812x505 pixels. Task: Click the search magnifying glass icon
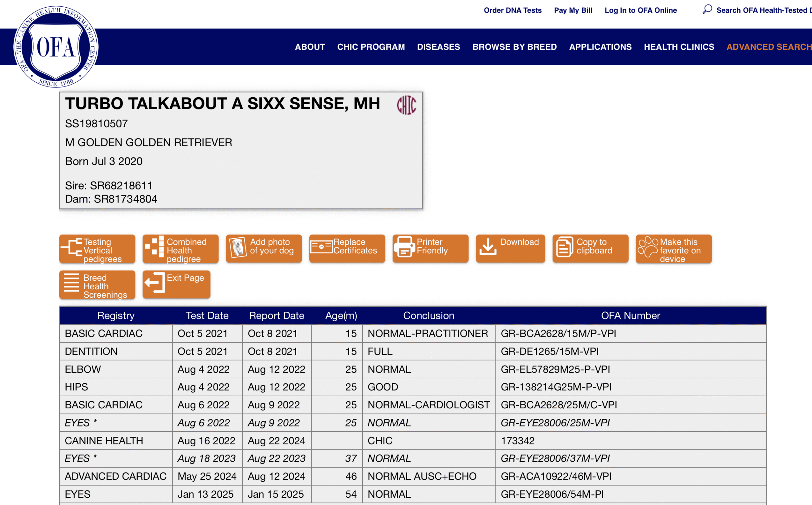click(x=707, y=10)
